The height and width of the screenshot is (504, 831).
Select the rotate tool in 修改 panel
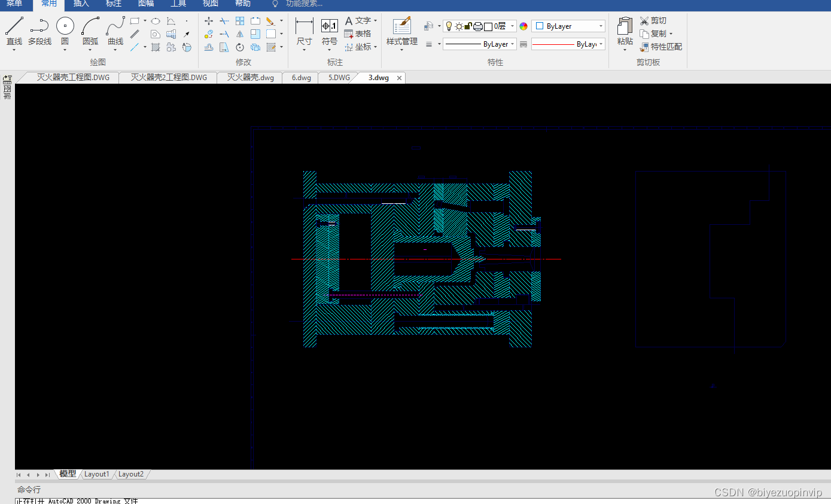[240, 47]
